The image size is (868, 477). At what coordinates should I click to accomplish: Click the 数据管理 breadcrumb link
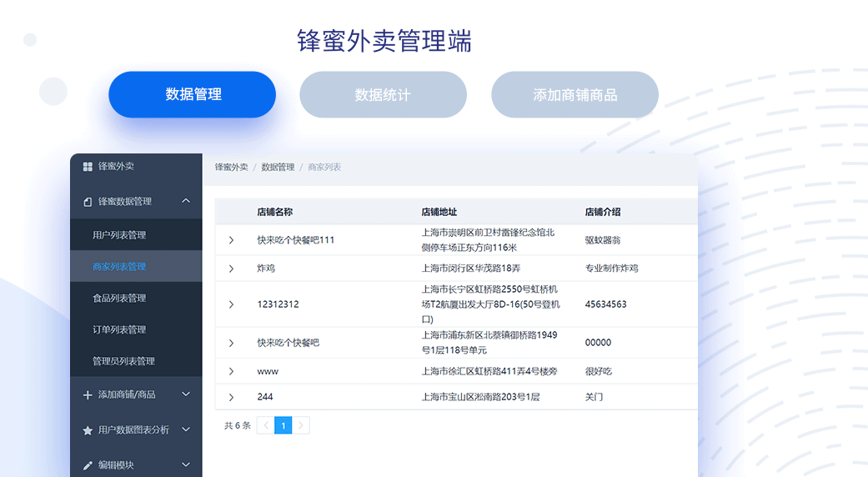[x=278, y=168]
